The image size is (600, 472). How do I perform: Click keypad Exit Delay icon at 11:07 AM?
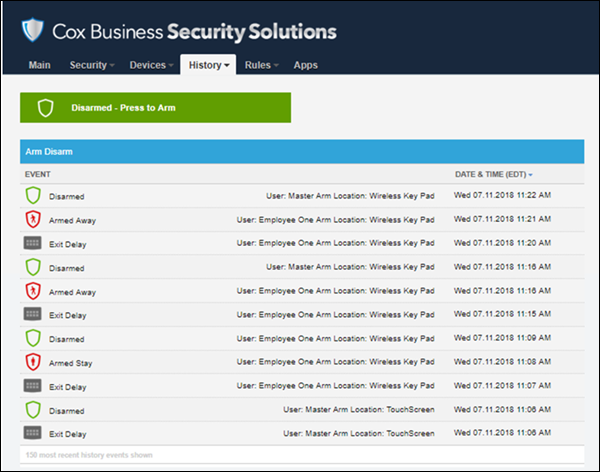[x=33, y=386]
